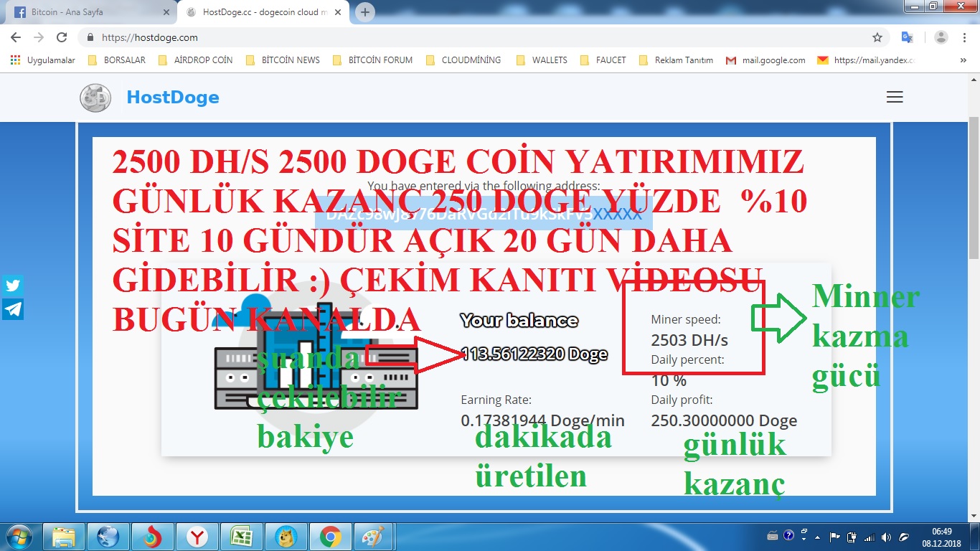The width and height of the screenshot is (980, 551).
Task: Bookmark this page with the star
Action: [x=877, y=37]
